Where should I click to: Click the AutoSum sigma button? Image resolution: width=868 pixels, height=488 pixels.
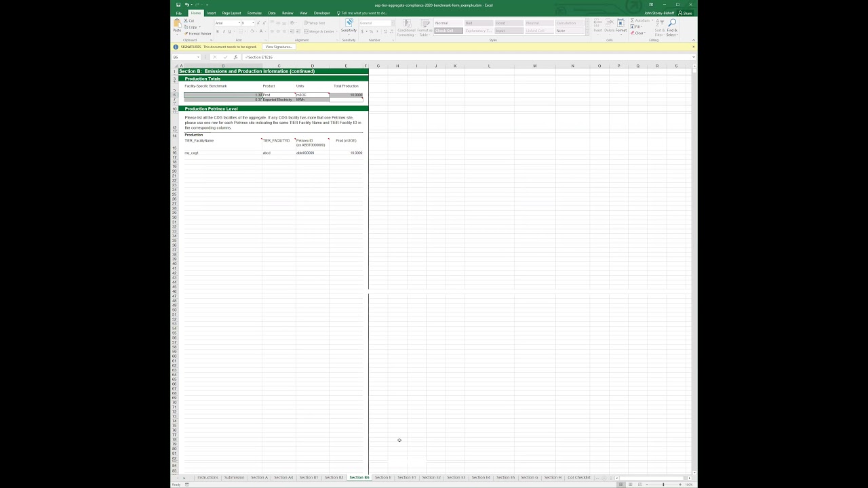(x=642, y=20)
